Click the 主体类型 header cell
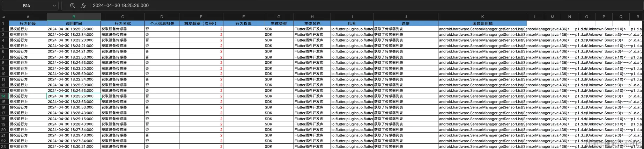 click(279, 23)
